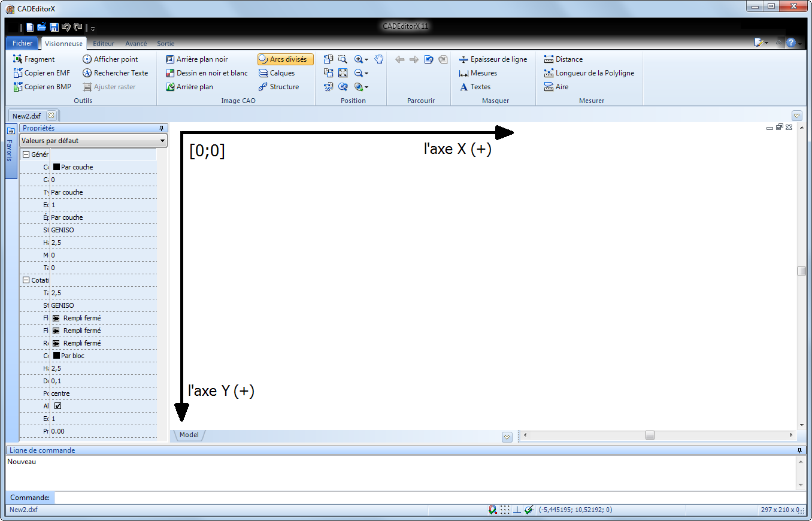
Task: Click the Rechercher Texte icon
Action: pos(87,73)
